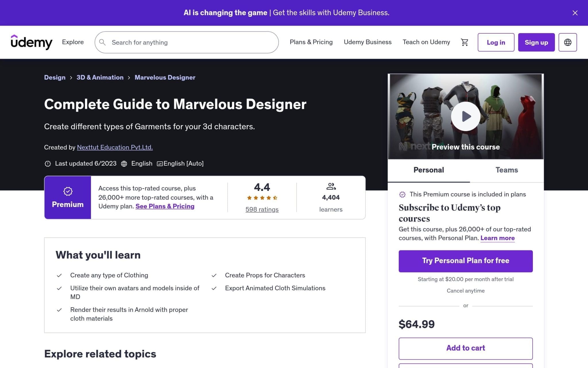Open Teach on Udemy
588x368 pixels.
point(426,42)
